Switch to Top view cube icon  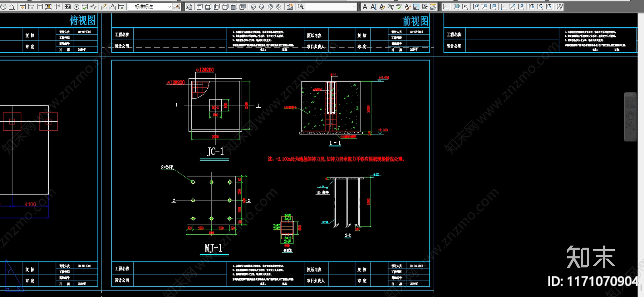tap(200, 7)
